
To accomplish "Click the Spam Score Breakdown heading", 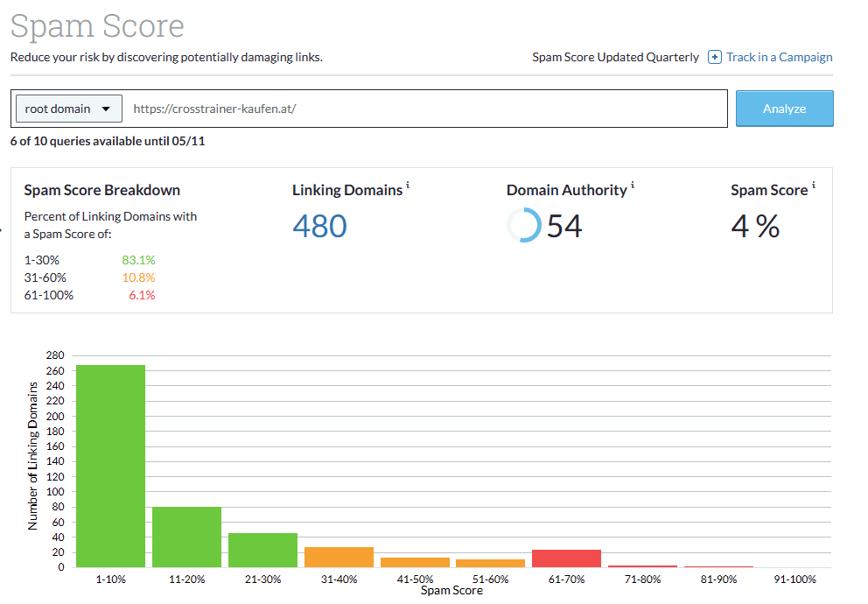I will point(101,189).
